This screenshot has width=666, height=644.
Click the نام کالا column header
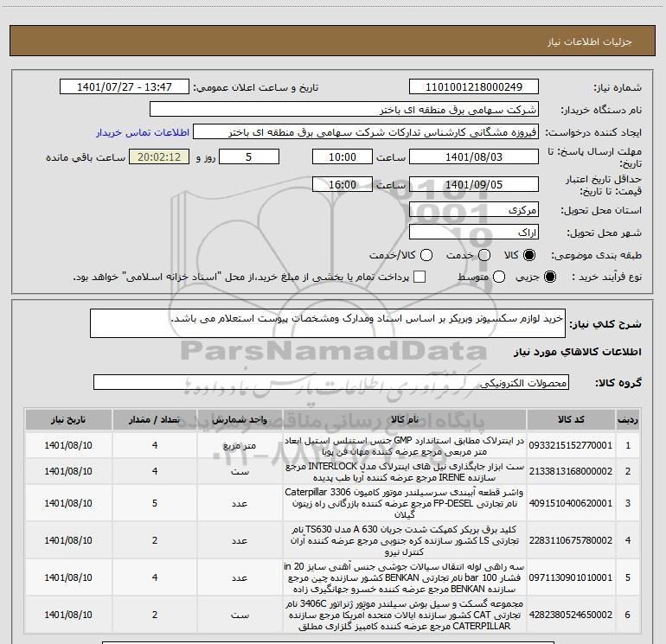point(405,420)
